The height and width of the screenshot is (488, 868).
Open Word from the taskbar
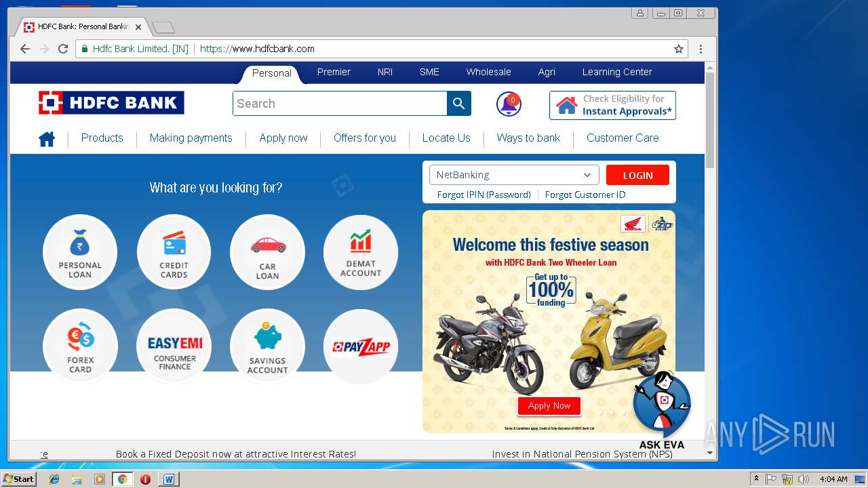[x=168, y=479]
